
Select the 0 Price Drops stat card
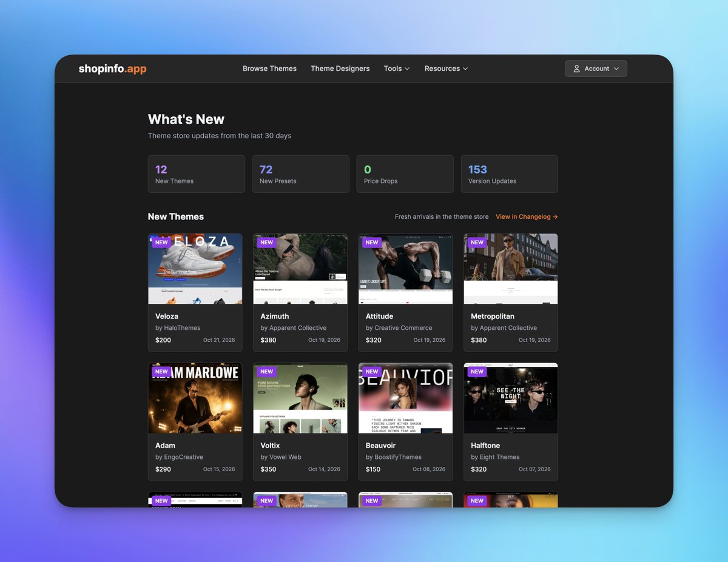405,174
